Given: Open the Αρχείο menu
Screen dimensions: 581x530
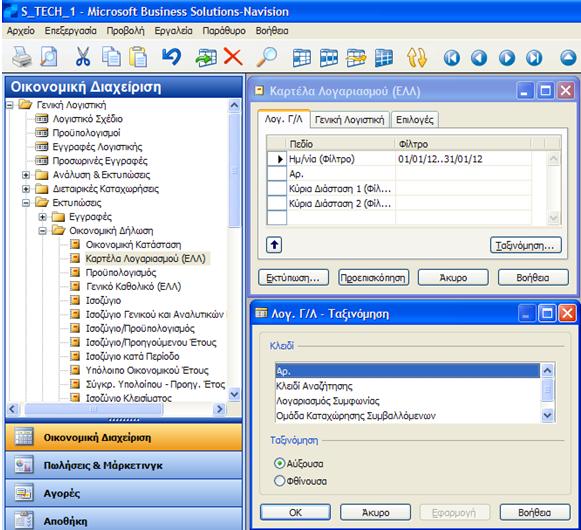Looking at the screenshot, I should pos(21,31).
